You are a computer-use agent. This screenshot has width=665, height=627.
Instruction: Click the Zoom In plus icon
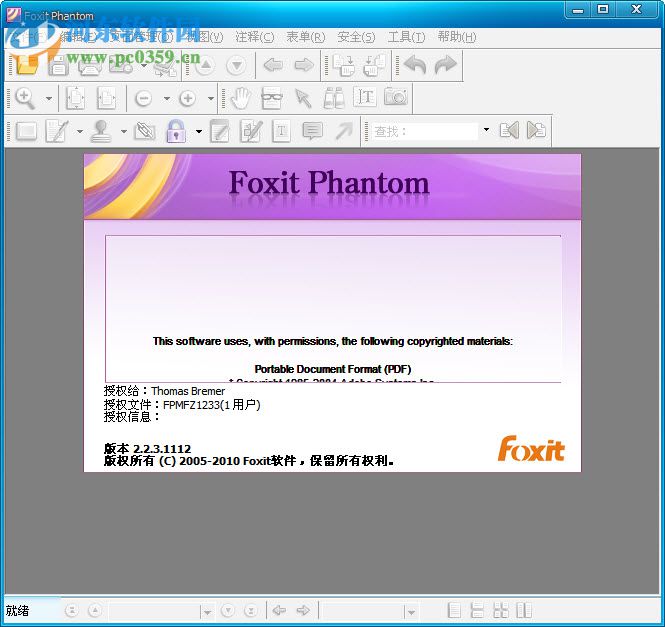coord(187,98)
